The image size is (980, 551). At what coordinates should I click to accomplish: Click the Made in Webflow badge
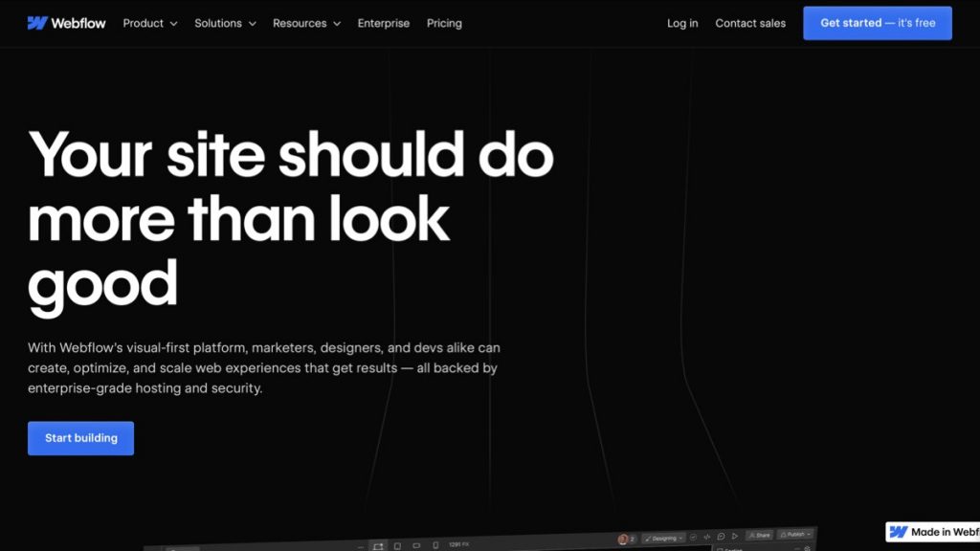(932, 532)
